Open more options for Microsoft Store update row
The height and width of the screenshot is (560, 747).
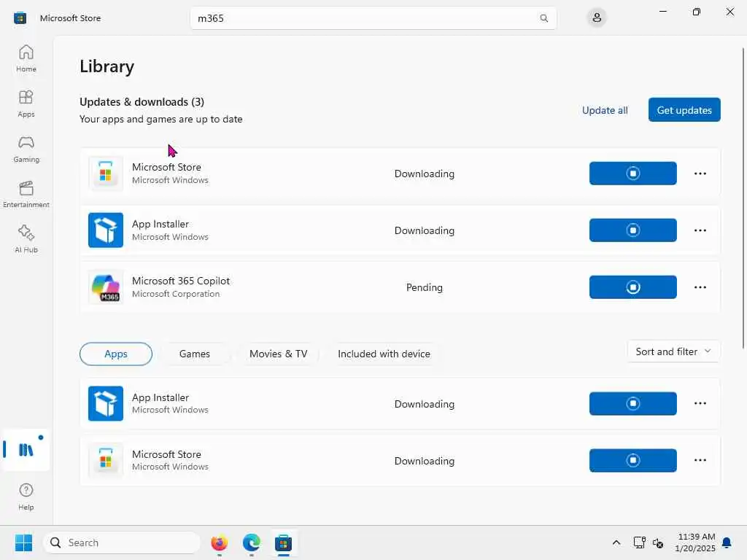tap(700, 174)
